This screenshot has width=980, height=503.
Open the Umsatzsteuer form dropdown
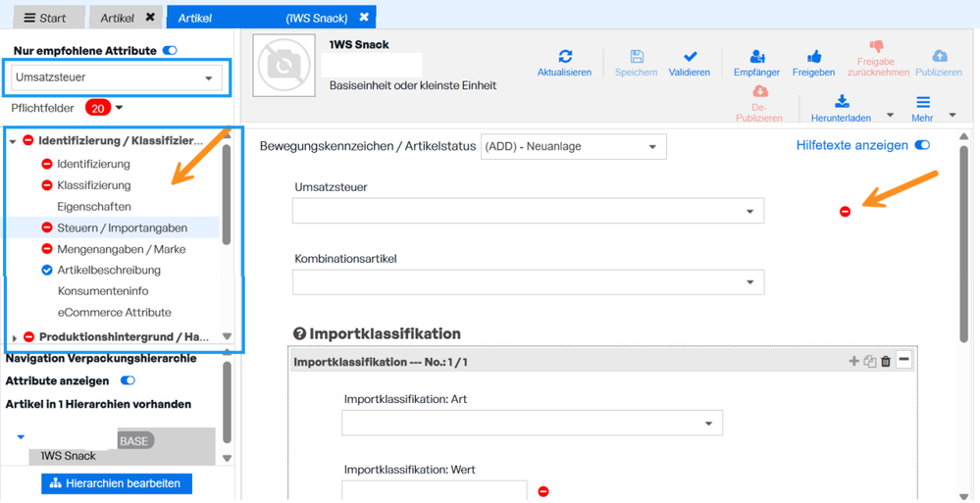point(528,211)
